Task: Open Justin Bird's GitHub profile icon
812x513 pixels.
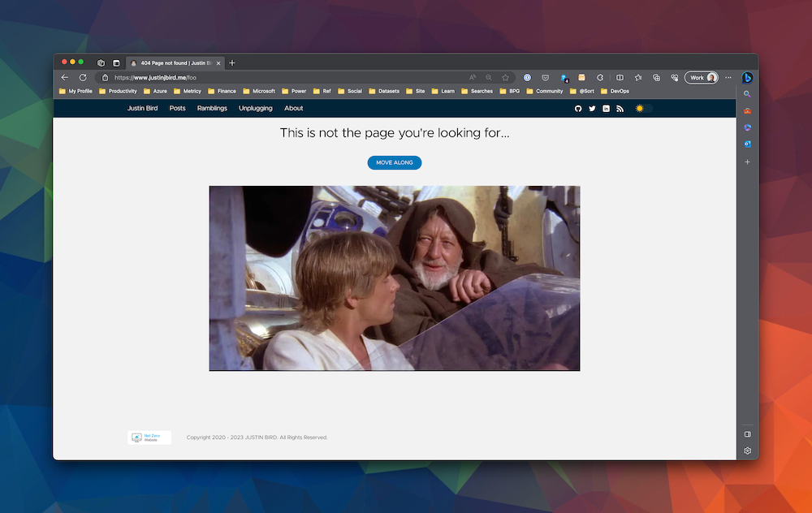Action: [578, 108]
